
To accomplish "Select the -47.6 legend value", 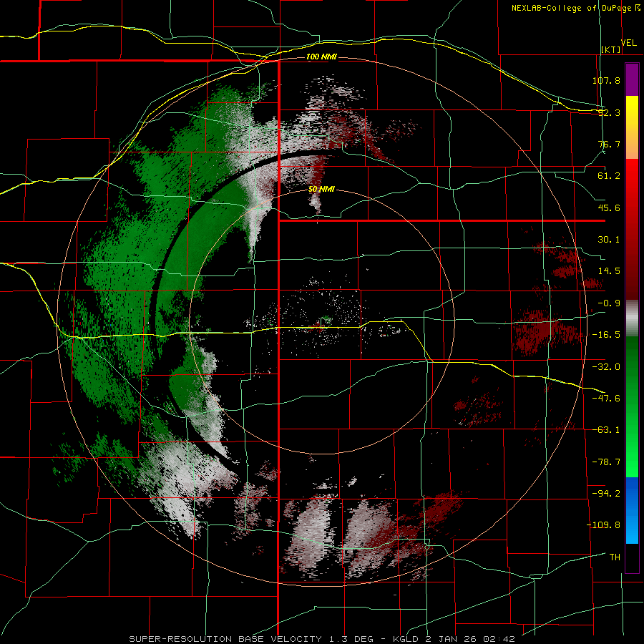I will [606, 399].
